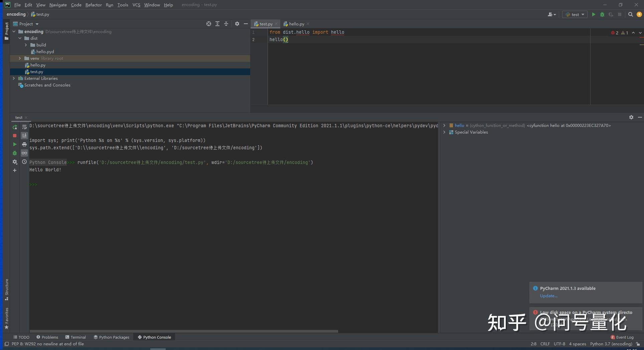Start debugging using the bug icon
Screen dimensions: 644x350
coord(602,14)
